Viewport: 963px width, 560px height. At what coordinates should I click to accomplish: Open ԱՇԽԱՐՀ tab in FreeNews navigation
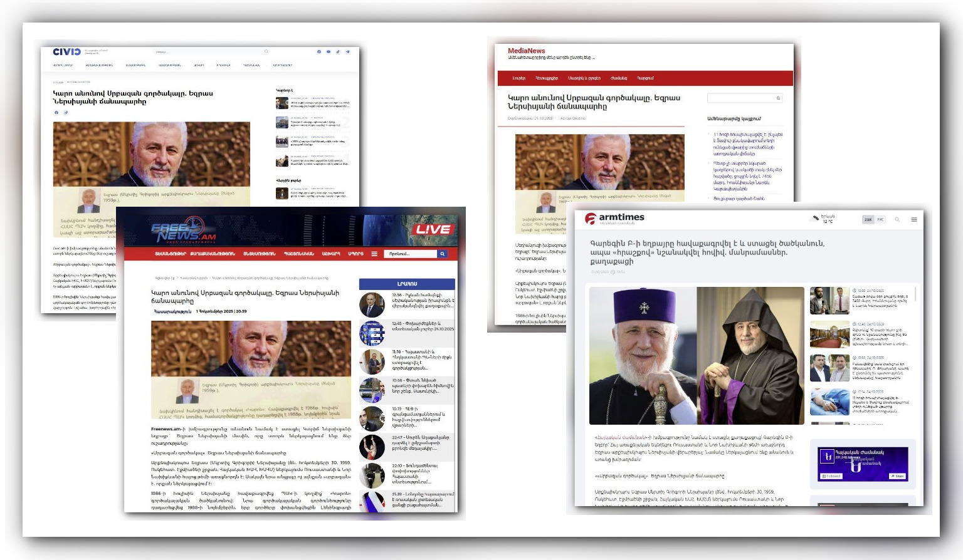pos(331,254)
